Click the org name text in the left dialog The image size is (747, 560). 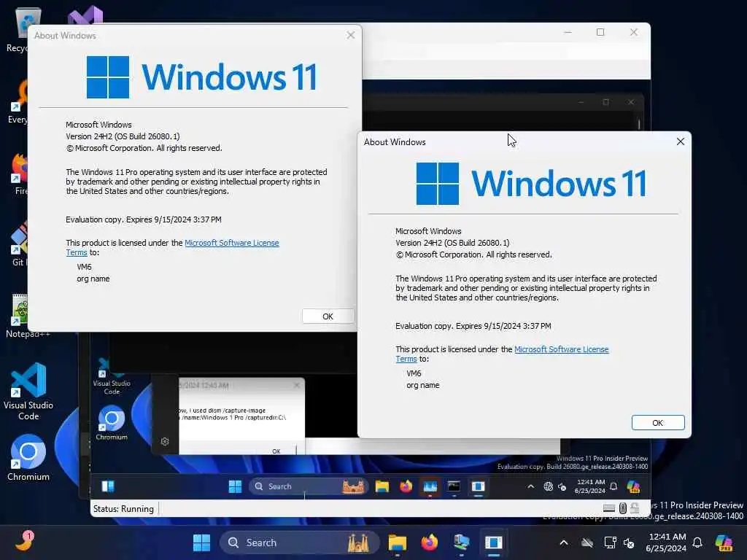point(93,279)
